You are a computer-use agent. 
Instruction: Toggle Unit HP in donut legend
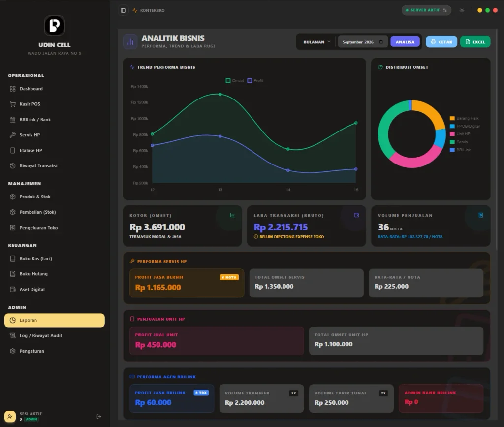tap(460, 134)
